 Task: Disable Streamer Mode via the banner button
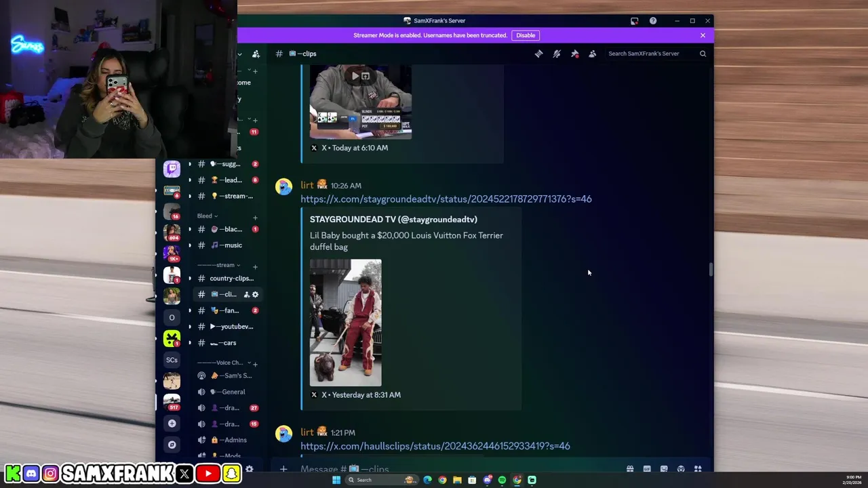click(x=526, y=35)
